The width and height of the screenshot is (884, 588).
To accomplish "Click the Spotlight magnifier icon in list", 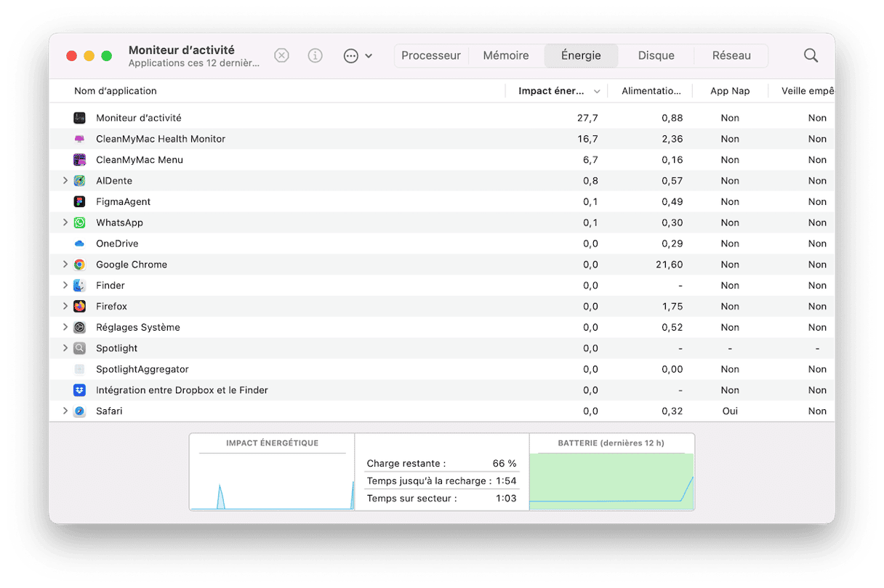I will [x=80, y=348].
